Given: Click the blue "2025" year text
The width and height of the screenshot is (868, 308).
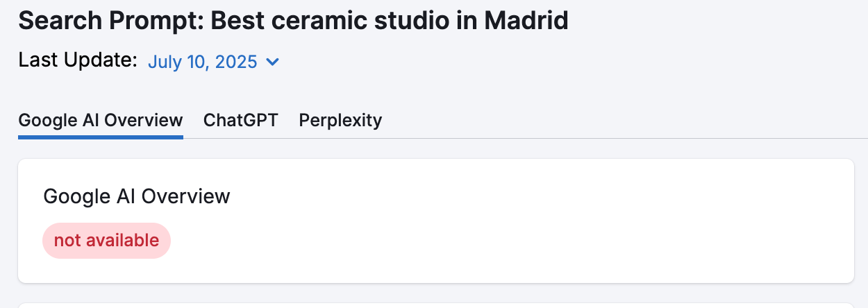Looking at the screenshot, I should [x=236, y=62].
